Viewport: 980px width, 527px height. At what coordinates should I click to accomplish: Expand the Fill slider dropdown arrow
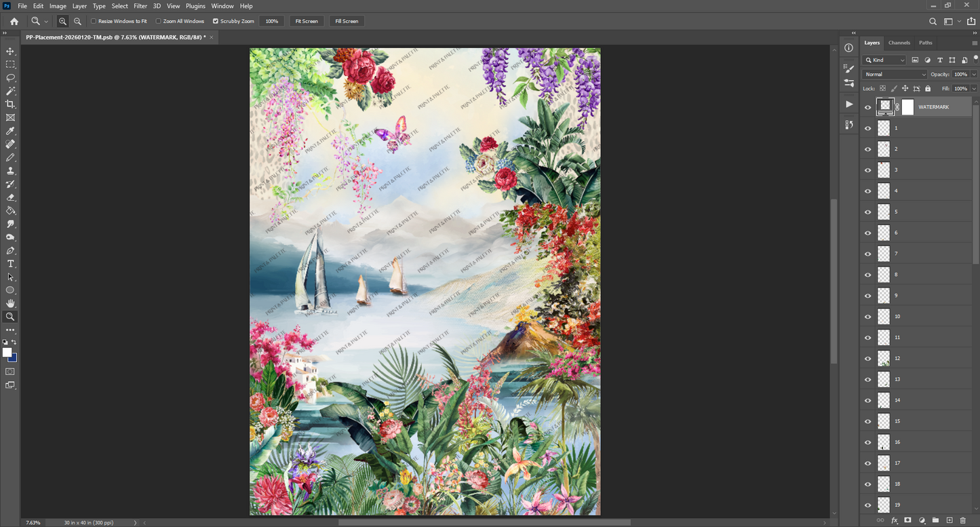pos(975,89)
